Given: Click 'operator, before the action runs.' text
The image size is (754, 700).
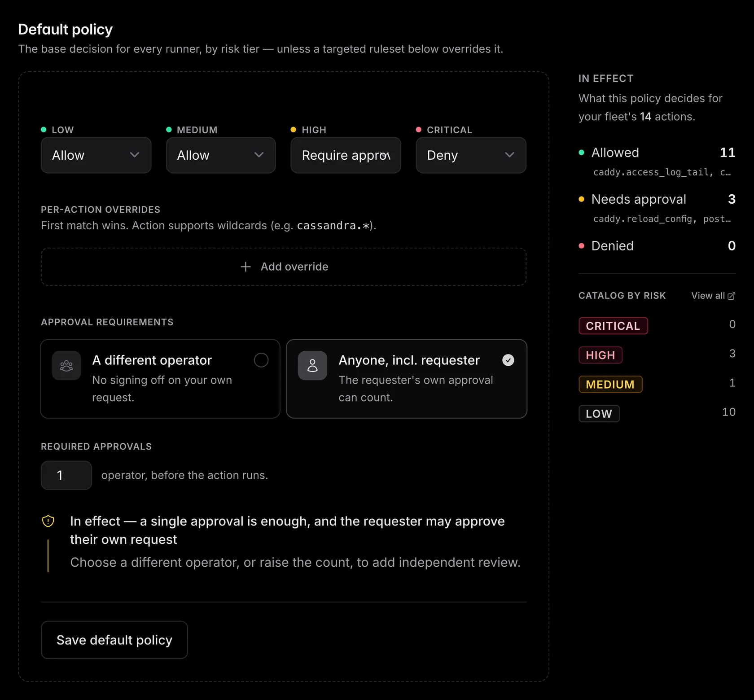Looking at the screenshot, I should pyautogui.click(x=184, y=475).
